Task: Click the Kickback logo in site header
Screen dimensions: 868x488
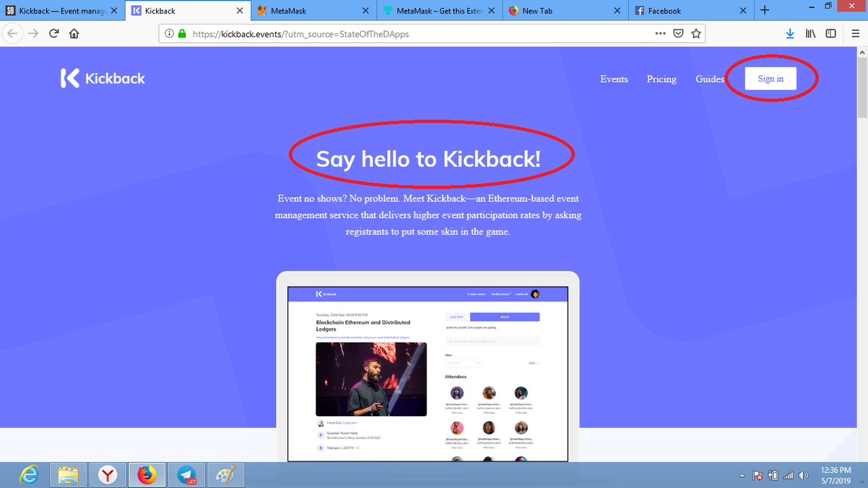Action: pyautogui.click(x=102, y=79)
